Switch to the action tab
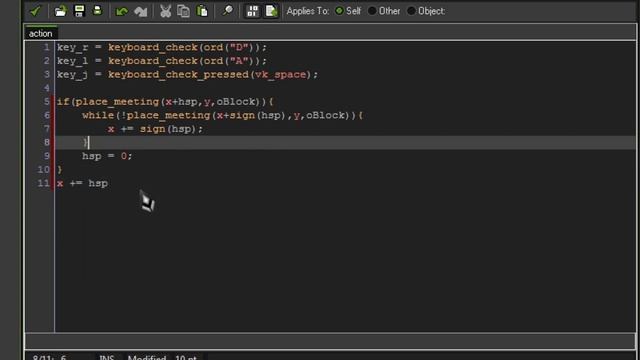Screen dimensions: 640x360 click(x=40, y=33)
